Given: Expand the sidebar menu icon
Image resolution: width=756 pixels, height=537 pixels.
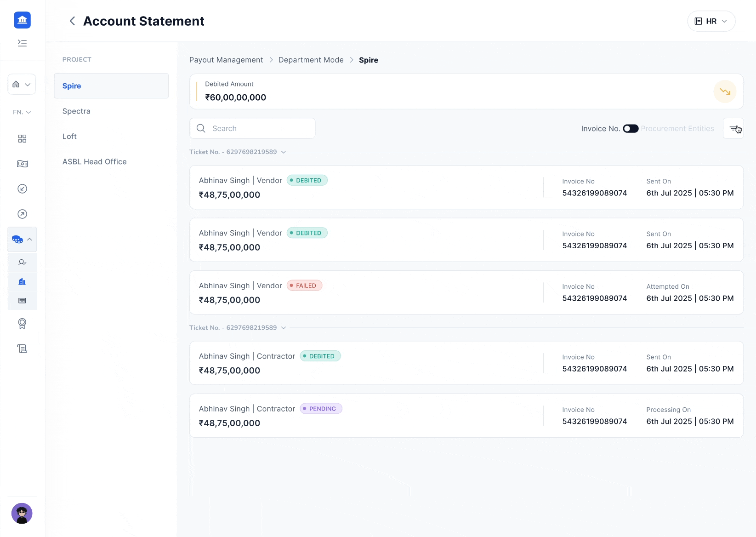Looking at the screenshot, I should click(x=22, y=43).
